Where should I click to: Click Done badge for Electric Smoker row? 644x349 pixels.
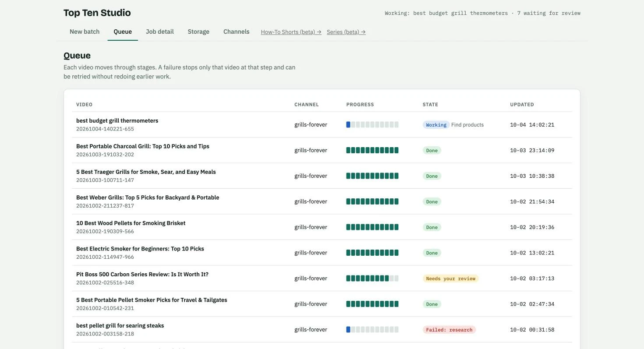(x=432, y=253)
